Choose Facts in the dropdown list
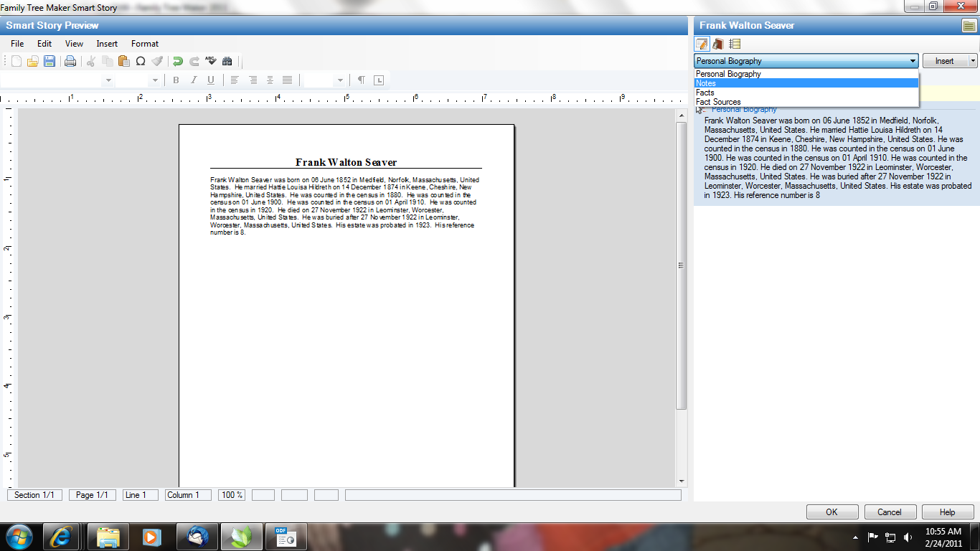This screenshot has height=551, width=980. click(x=806, y=93)
